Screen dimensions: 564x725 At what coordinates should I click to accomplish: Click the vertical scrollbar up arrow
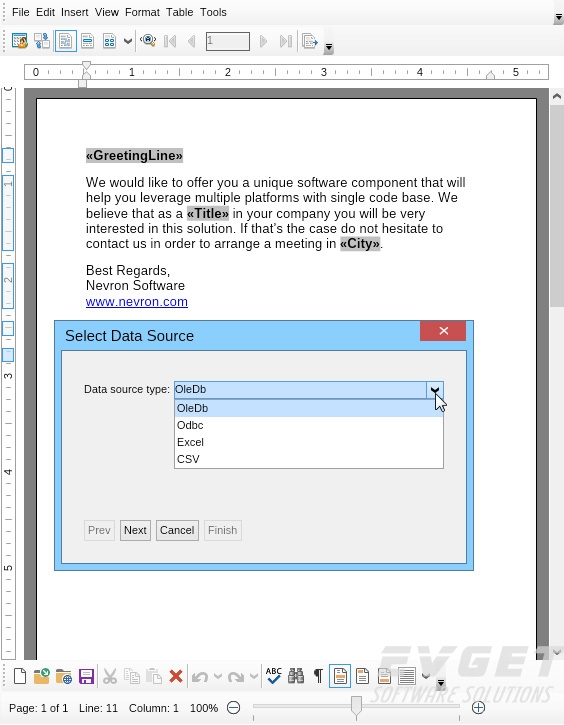pos(557,97)
